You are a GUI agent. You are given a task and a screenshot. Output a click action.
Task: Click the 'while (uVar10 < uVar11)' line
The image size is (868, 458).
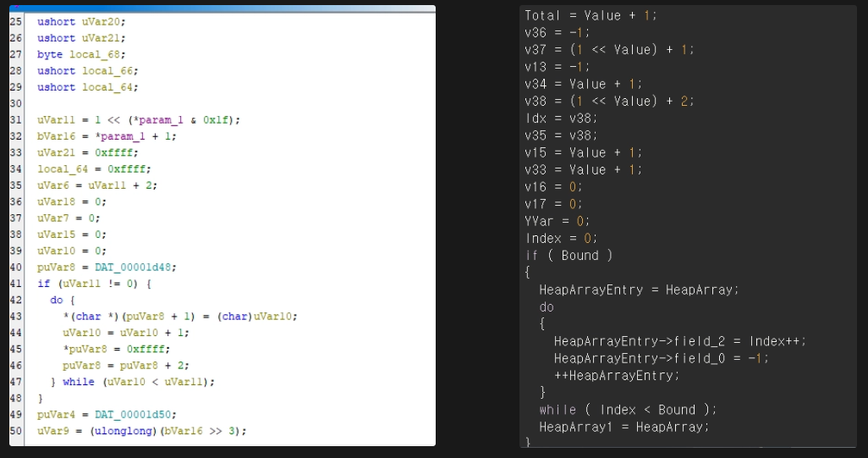[x=138, y=381]
